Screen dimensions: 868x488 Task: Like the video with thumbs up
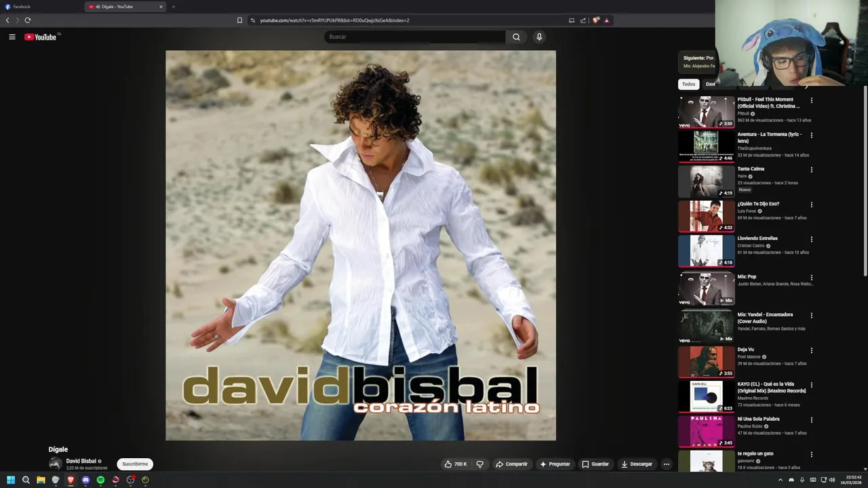tap(456, 464)
